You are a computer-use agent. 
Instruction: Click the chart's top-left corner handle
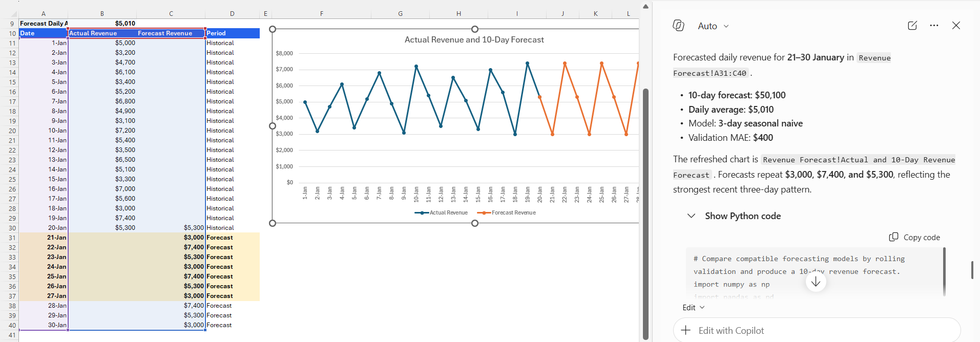pos(273,29)
